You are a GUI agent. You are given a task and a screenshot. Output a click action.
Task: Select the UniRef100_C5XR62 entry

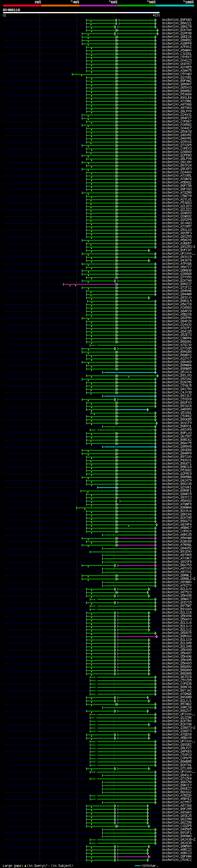177,416
